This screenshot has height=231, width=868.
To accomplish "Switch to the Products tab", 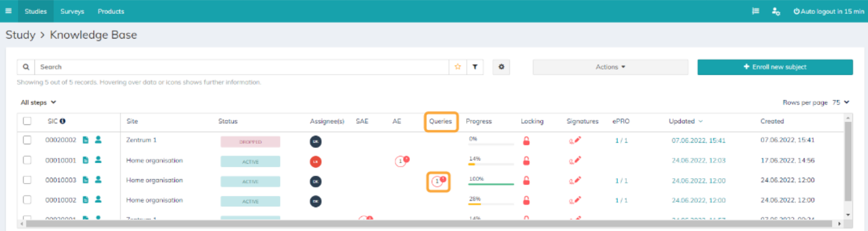I will click(111, 11).
